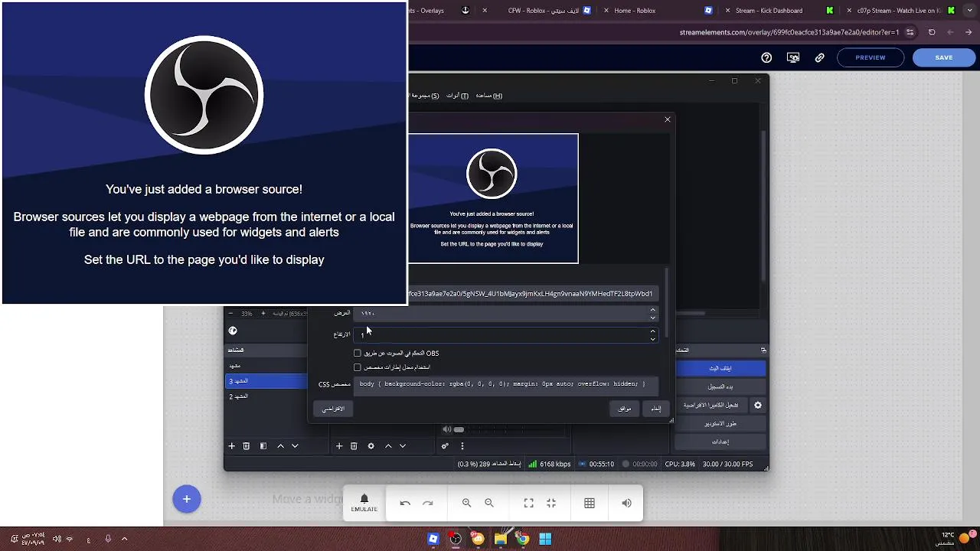Add a new source with plus icon
980x551 pixels.
pyautogui.click(x=339, y=446)
